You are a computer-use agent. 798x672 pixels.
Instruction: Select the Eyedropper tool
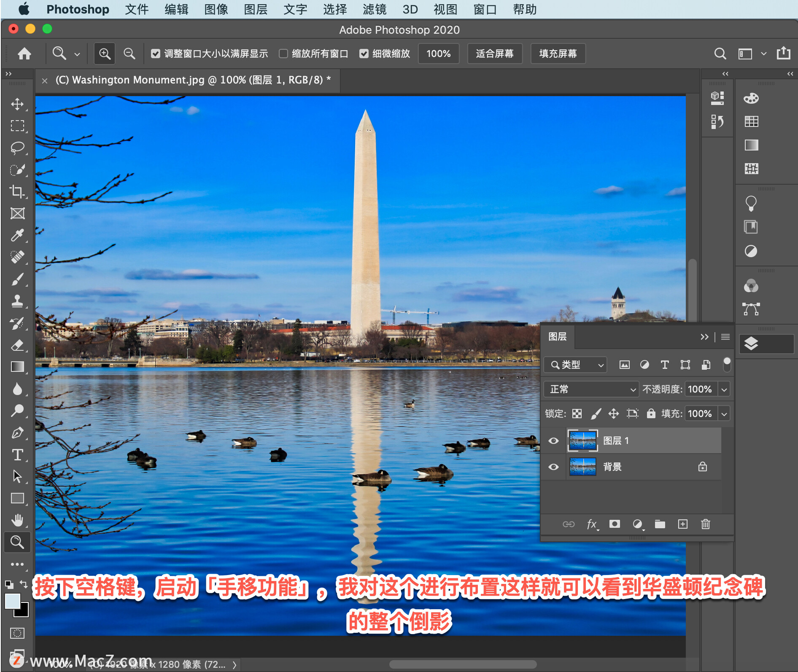click(x=17, y=235)
